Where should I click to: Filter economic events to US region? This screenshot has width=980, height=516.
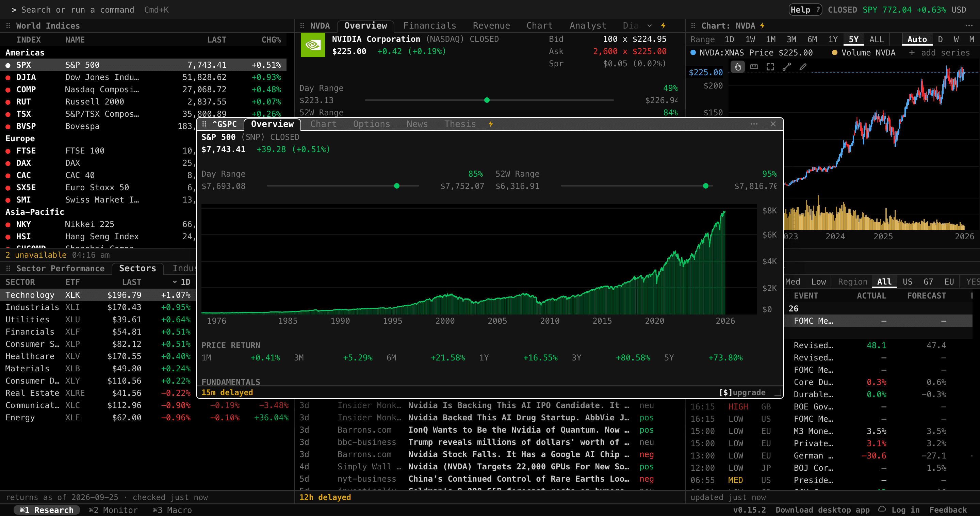[x=907, y=281]
